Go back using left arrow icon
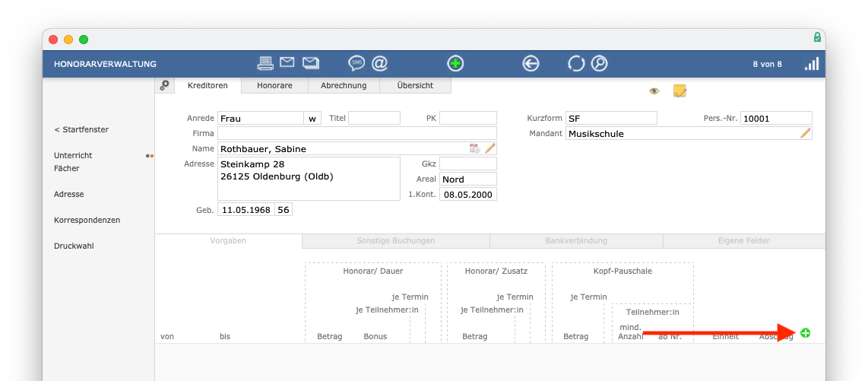 coord(531,64)
